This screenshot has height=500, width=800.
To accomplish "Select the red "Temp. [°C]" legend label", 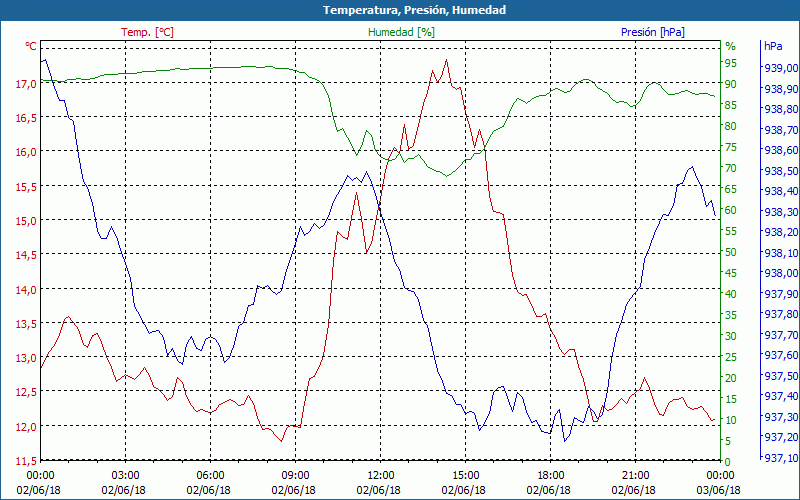I will click(147, 32).
